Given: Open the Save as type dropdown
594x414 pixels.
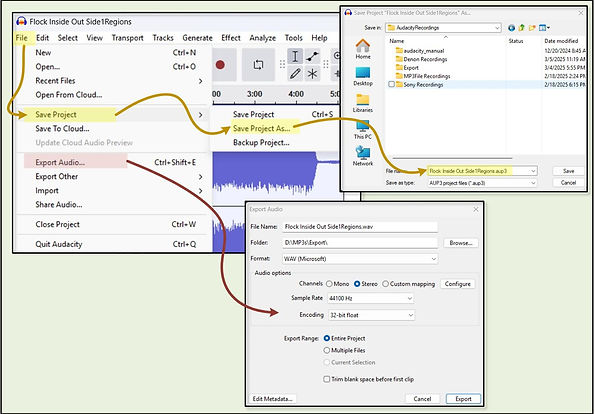Looking at the screenshot, I should click(x=533, y=183).
